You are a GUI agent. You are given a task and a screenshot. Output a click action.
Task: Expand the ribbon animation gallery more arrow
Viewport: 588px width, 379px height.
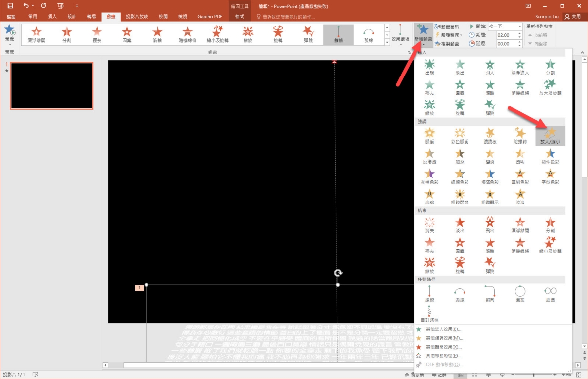tap(387, 43)
